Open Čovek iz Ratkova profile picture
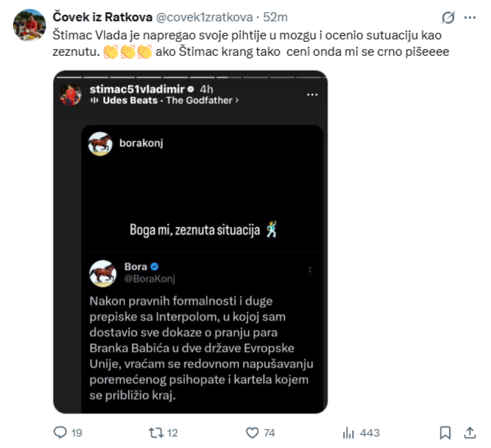The height and width of the screenshot is (448, 491). [29, 25]
